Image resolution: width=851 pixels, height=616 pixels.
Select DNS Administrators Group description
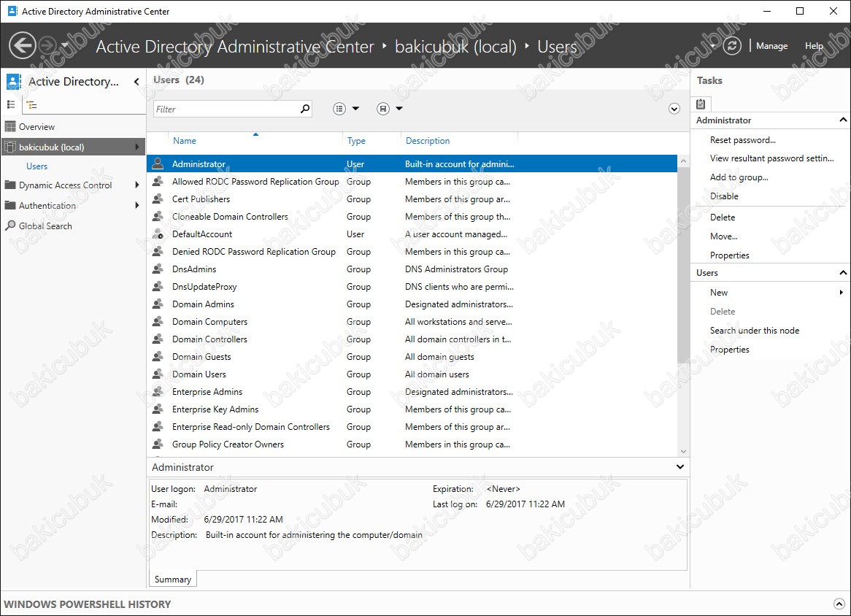456,269
